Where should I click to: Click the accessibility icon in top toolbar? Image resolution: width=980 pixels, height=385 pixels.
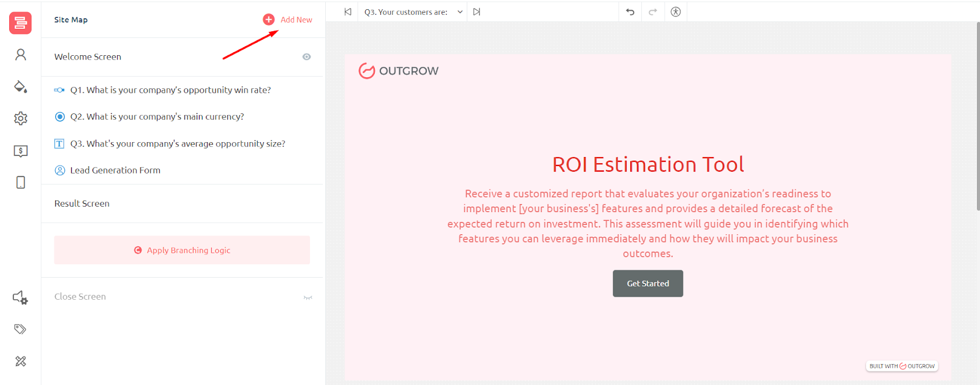tap(676, 12)
